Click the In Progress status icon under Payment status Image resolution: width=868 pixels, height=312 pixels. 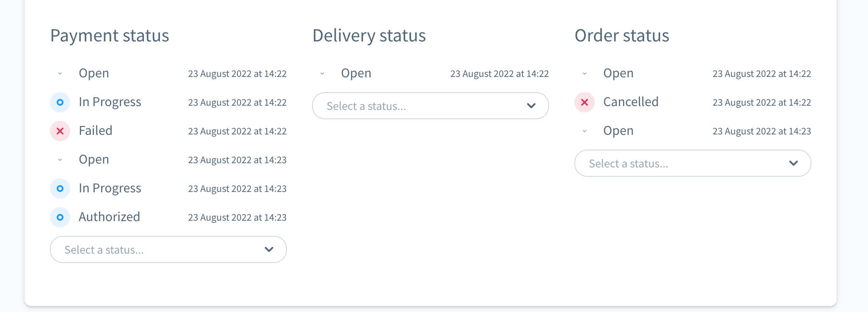pos(60,102)
